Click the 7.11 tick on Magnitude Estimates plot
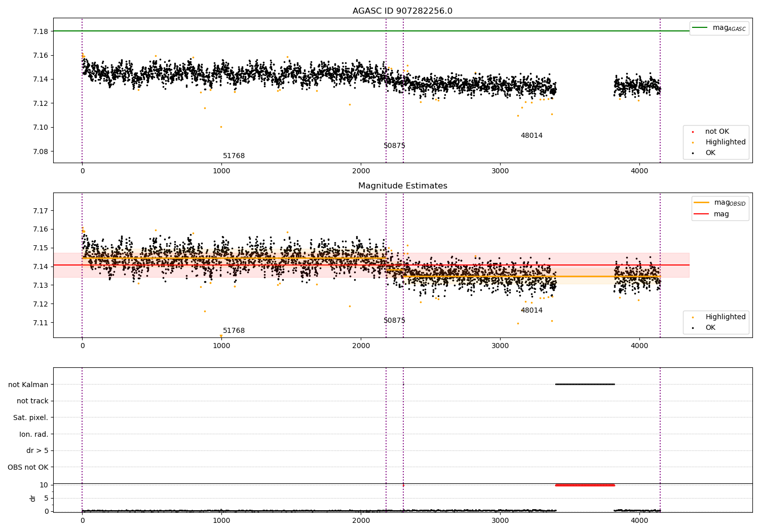760x532 pixels. (x=40, y=323)
